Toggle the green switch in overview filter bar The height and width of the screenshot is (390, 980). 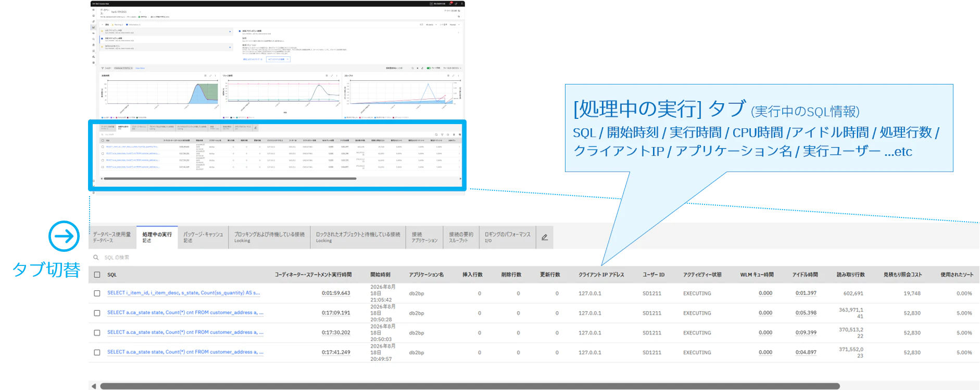pos(429,68)
